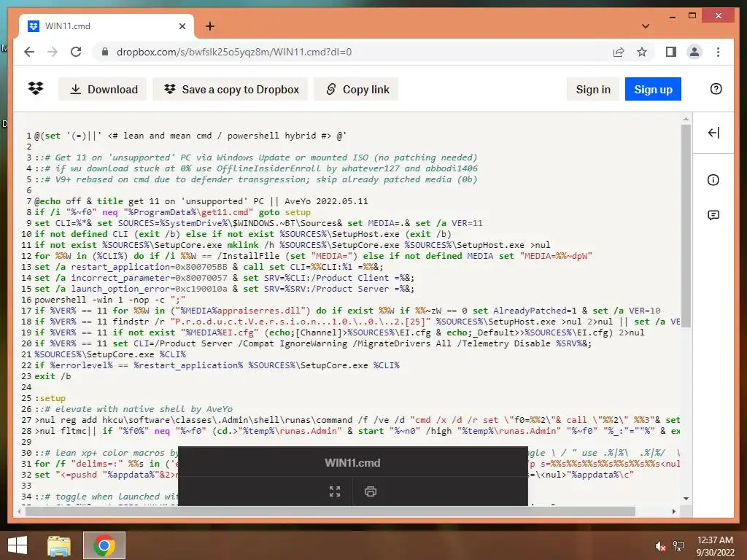747x560 pixels.
Task: Open the comments panel icon
Action: [x=713, y=215]
